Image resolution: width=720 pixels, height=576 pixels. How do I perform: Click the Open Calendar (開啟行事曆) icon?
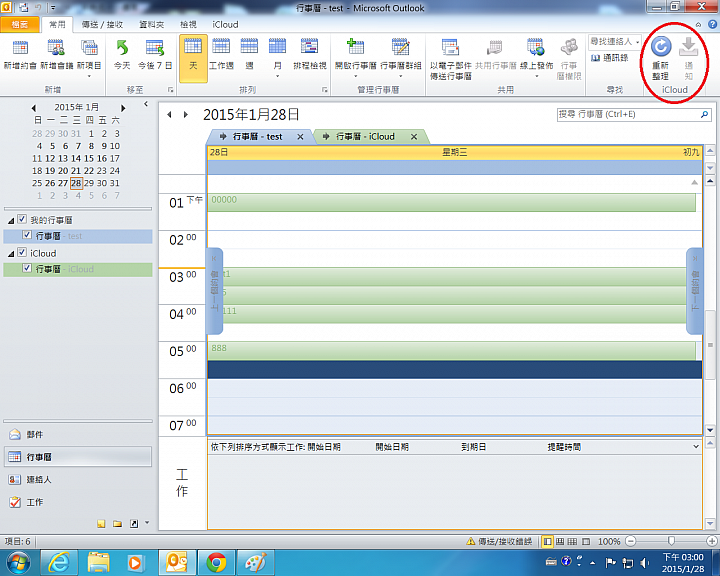coord(355,46)
